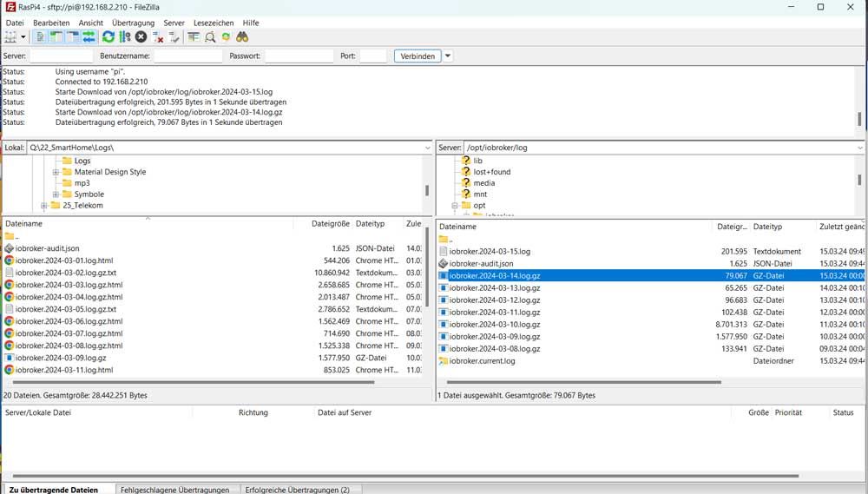Select local file iobroker-audit.json

click(x=47, y=248)
